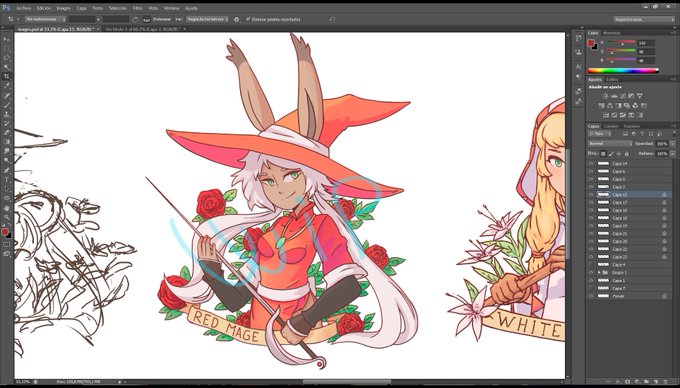Select the Rectangular Marquee tool

click(7, 49)
